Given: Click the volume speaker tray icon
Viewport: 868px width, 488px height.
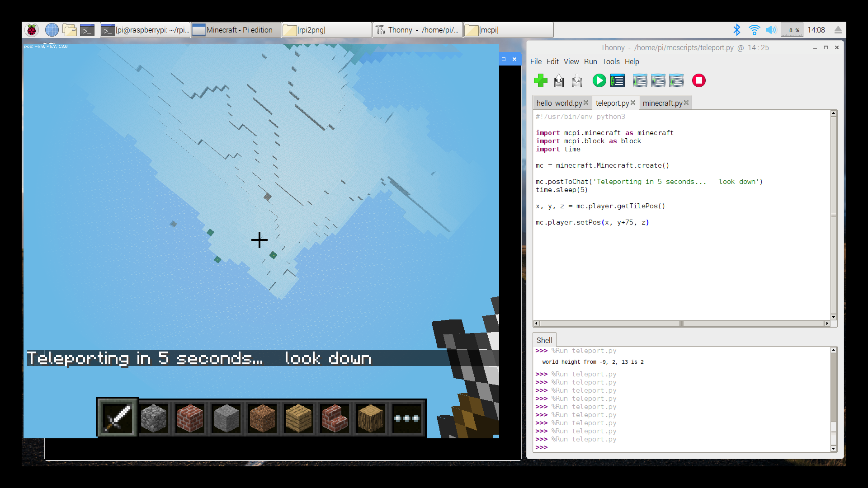Looking at the screenshot, I should coord(771,30).
